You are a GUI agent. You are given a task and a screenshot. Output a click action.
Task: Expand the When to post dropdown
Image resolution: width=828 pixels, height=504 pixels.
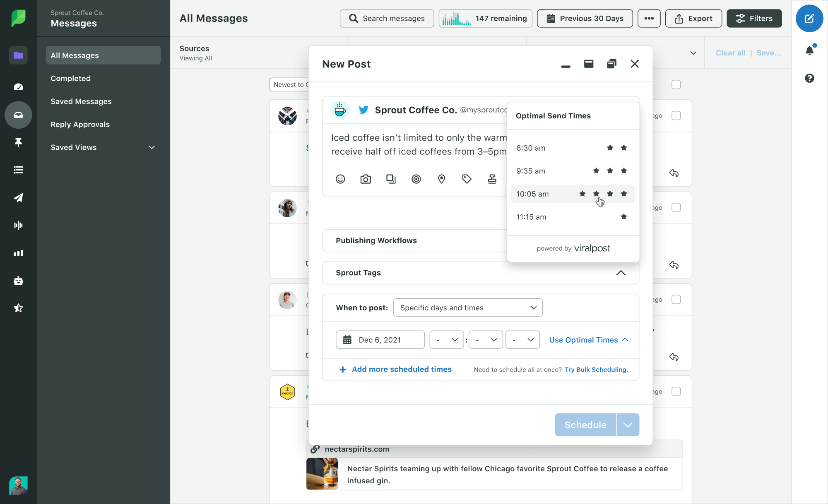click(x=467, y=307)
